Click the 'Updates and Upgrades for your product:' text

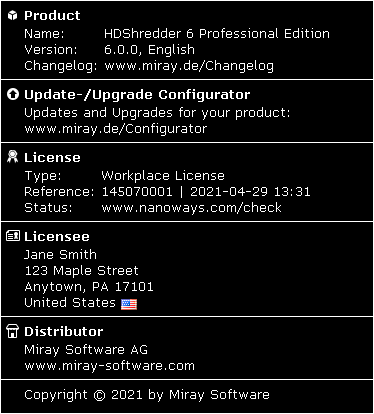157,113
